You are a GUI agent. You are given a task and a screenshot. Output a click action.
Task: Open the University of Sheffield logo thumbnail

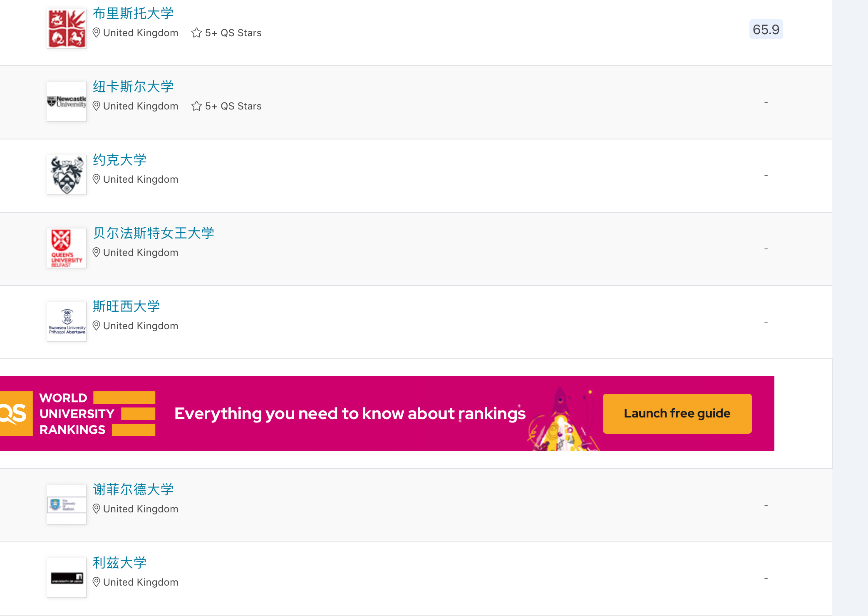pos(67,504)
